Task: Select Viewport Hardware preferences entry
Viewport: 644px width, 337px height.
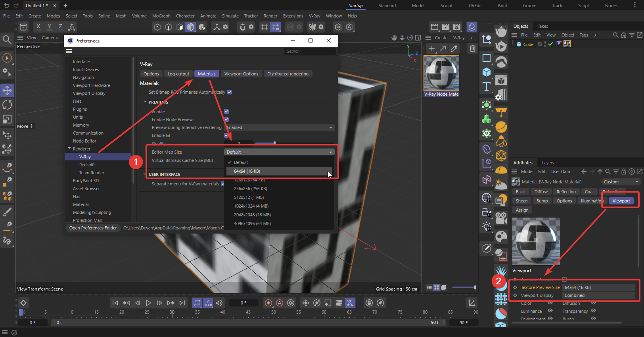Action: coord(92,85)
